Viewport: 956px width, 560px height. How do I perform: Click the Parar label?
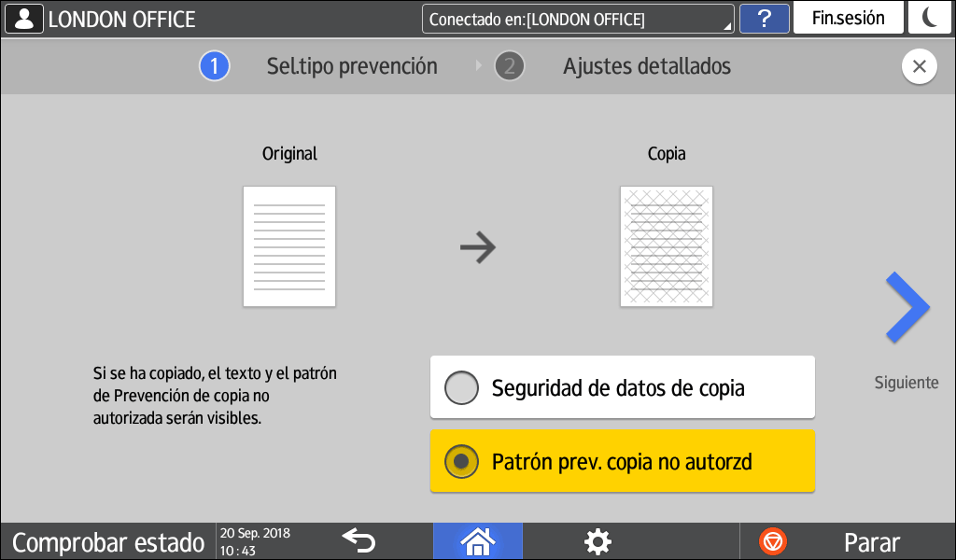pyautogui.click(x=871, y=542)
